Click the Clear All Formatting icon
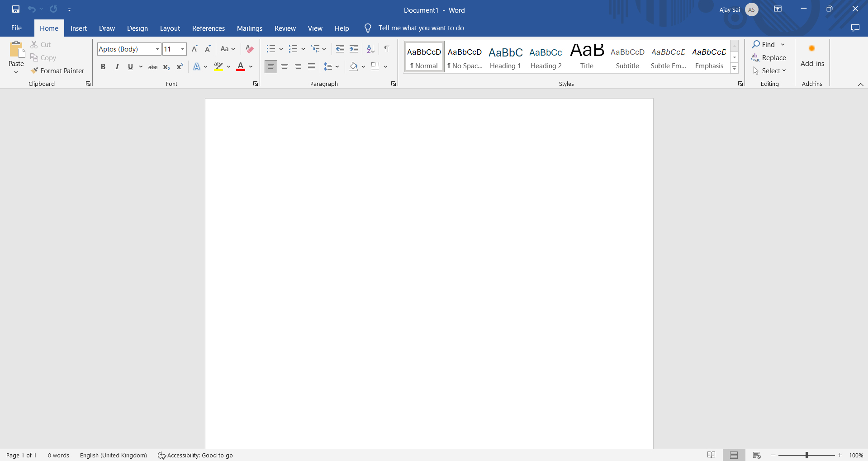This screenshot has height=461, width=868. click(x=249, y=49)
